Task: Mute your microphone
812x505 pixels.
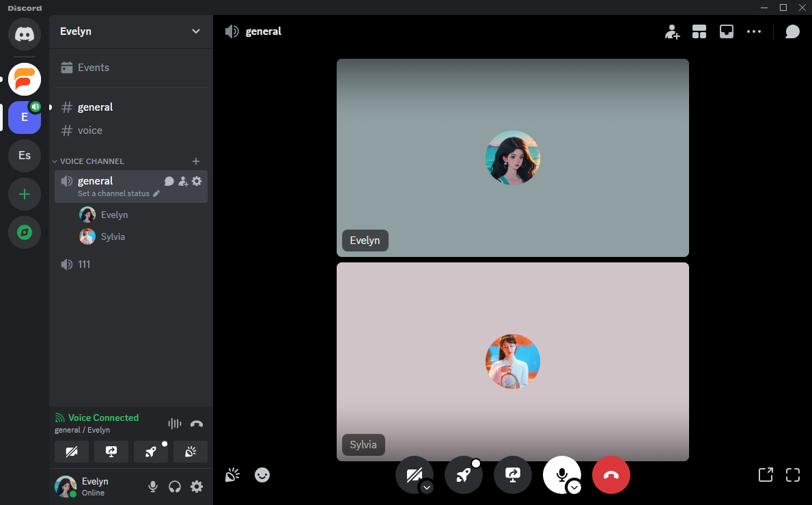Action: click(561, 473)
